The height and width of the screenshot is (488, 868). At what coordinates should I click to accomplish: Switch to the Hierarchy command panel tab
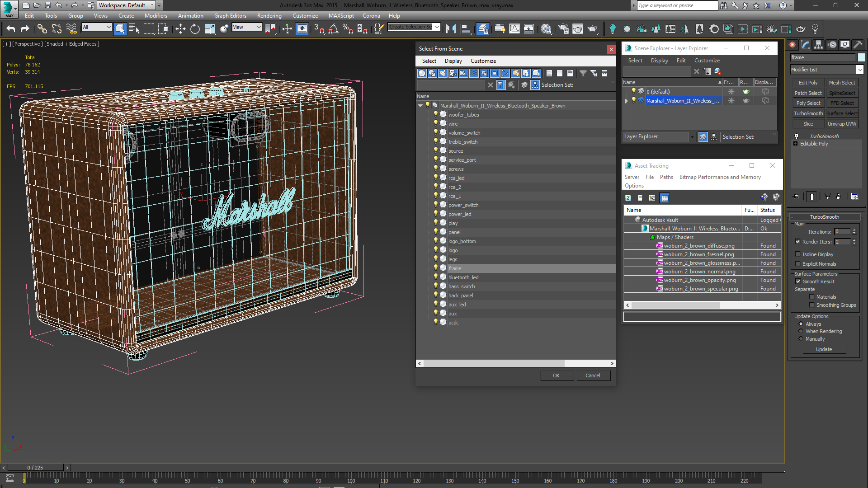(818, 45)
